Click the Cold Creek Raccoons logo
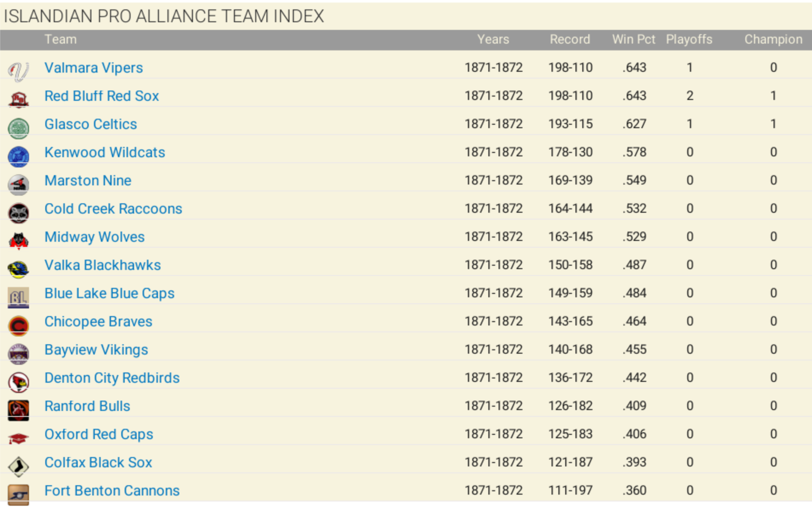Viewport: 812px width, 510px height. [18, 212]
